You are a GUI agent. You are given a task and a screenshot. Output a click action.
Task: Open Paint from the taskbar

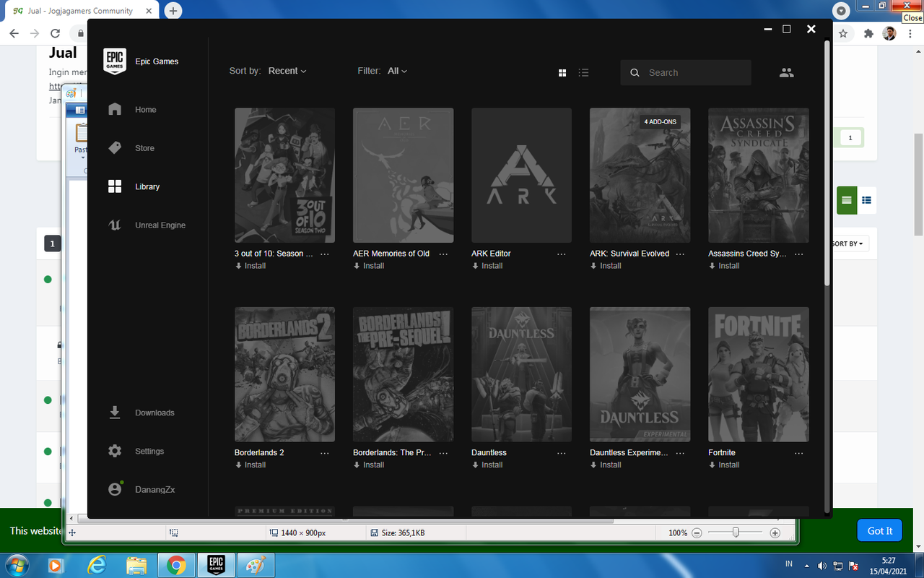[256, 564]
